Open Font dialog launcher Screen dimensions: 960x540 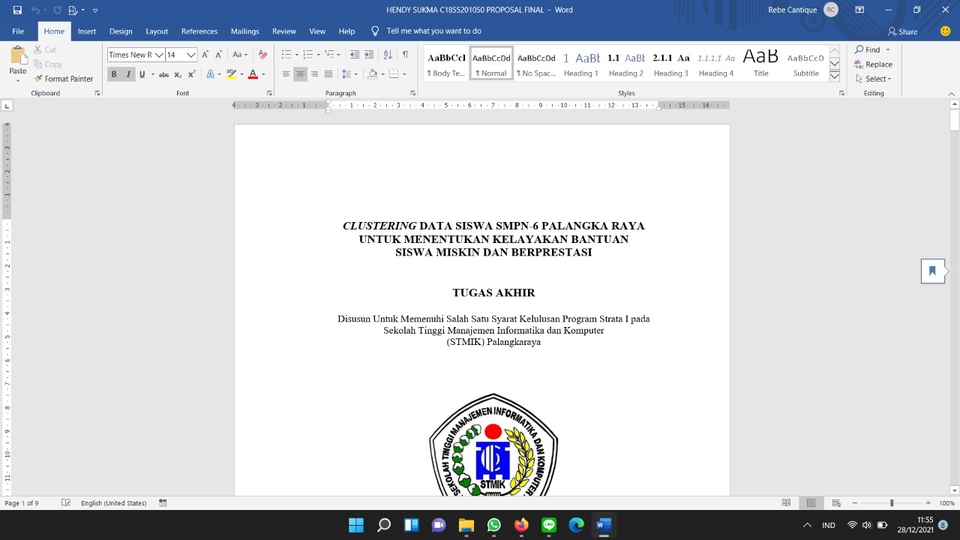(x=269, y=93)
